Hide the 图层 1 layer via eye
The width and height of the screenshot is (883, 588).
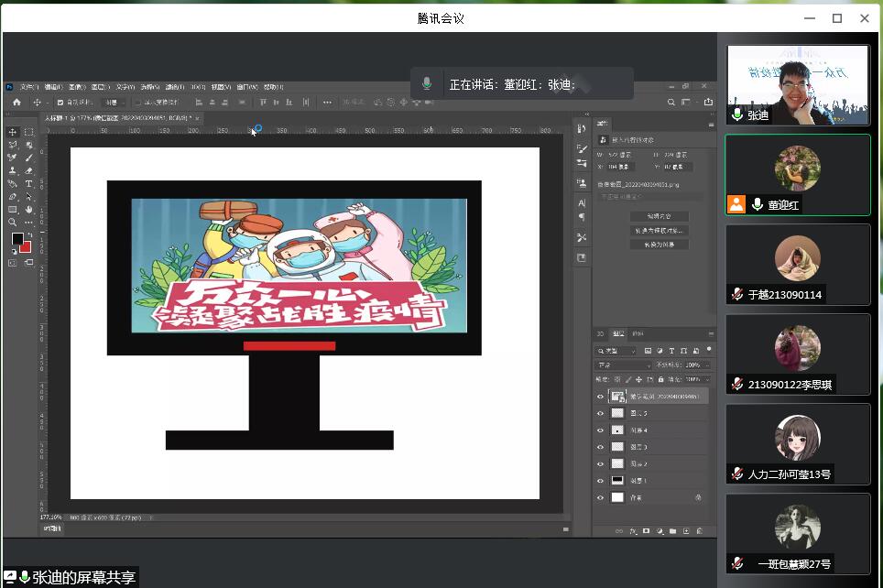tap(600, 481)
